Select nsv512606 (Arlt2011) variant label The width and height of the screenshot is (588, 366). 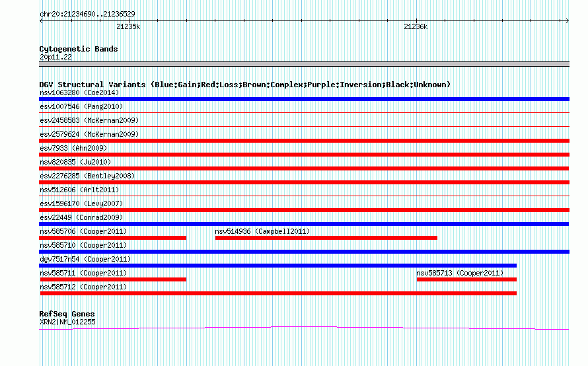pos(79,190)
